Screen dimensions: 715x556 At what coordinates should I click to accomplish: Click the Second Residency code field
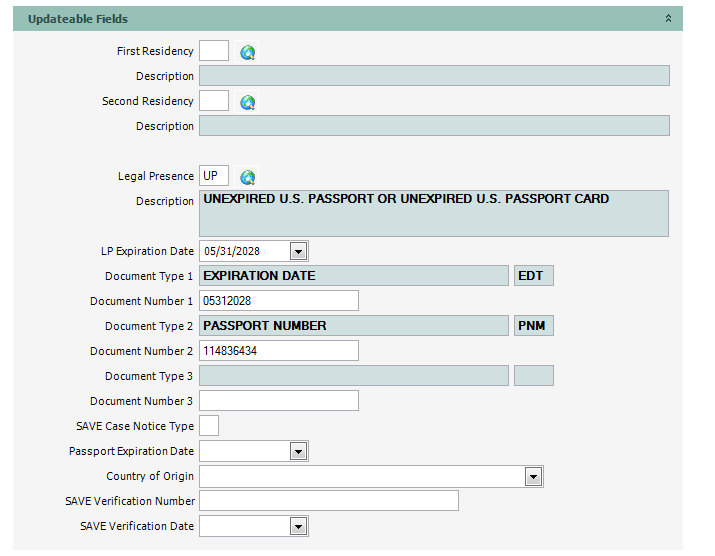(x=214, y=101)
